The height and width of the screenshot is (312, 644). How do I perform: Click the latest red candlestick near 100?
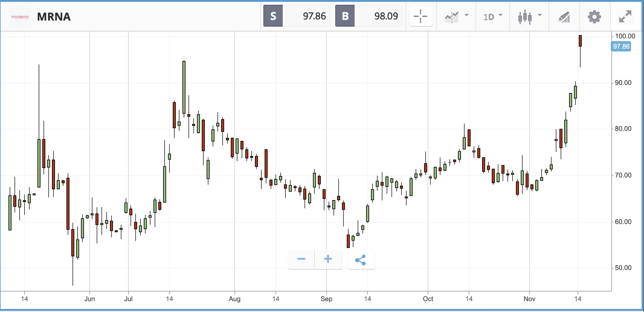point(580,41)
